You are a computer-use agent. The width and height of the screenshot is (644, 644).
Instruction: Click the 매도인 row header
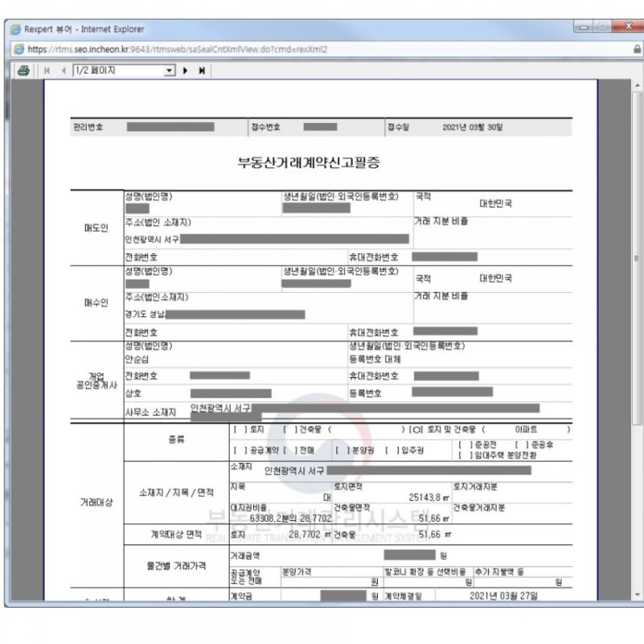[x=96, y=228]
